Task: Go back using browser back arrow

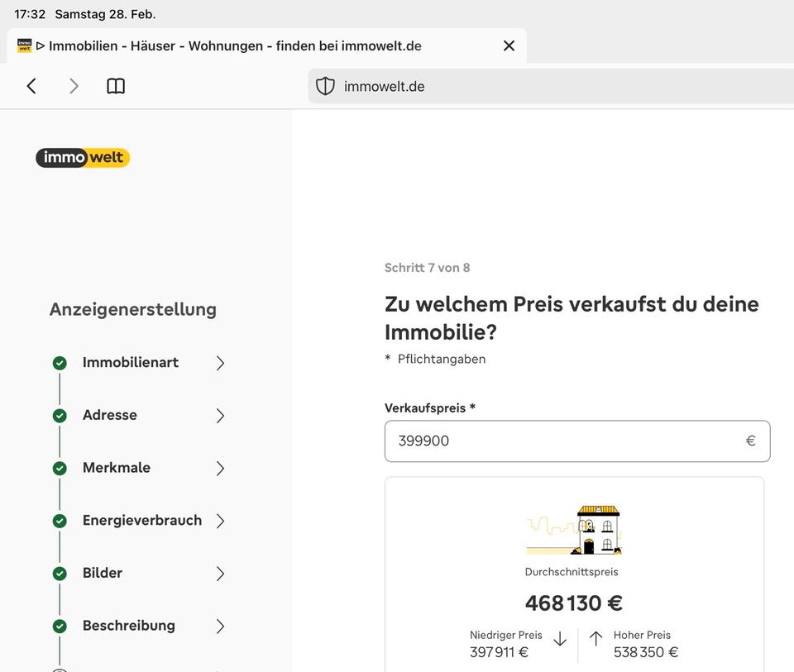Action: pyautogui.click(x=31, y=86)
